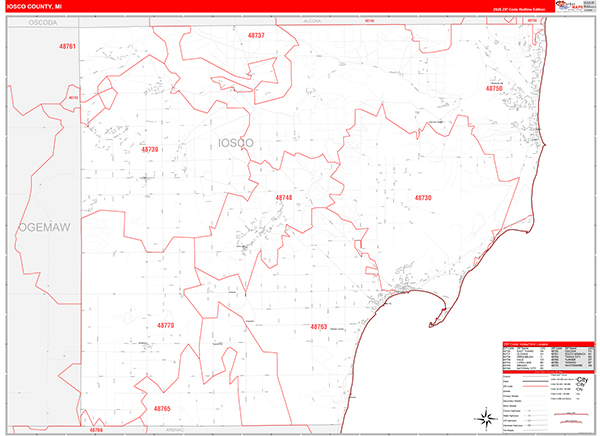Click the IOSCO county name label

coord(236,143)
